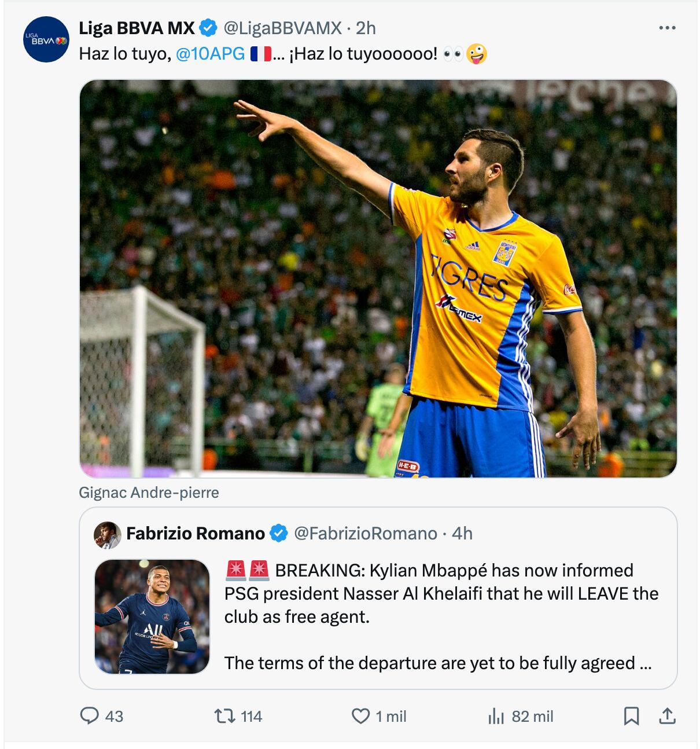Viewport: 700px width, 749px height.
Task: Click the 2h tweet timestamp
Action: pos(366,28)
